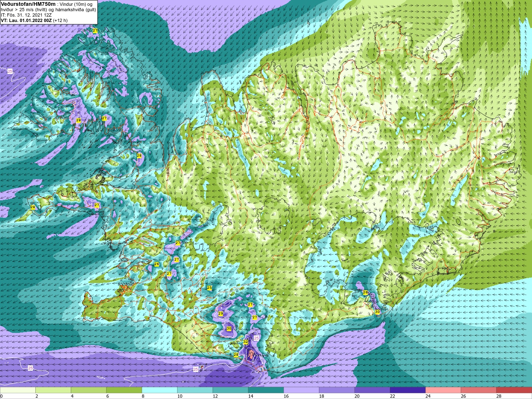The image size is (532, 399).
Task: Select the 18–20 m/s purple legend swatch
Action: (x=337, y=390)
